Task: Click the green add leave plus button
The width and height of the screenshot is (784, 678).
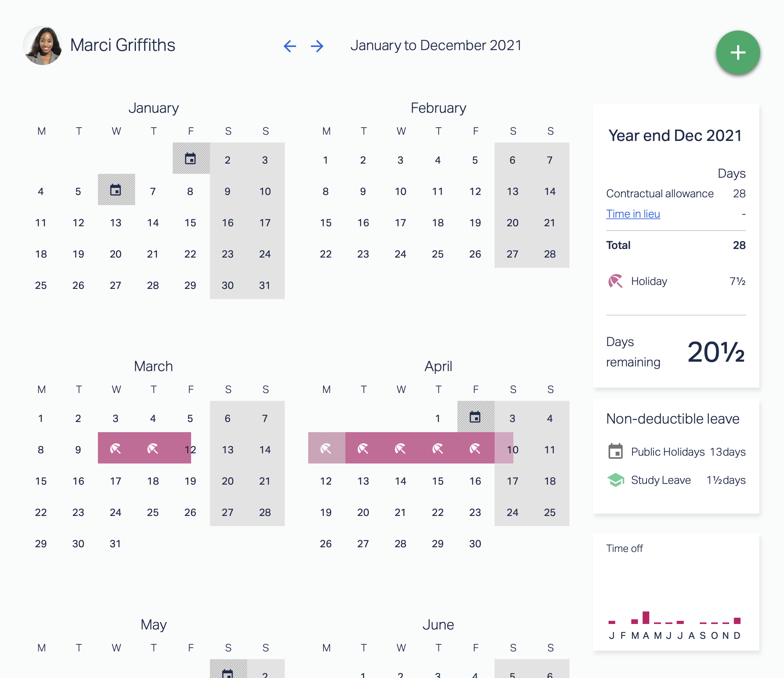Action: tap(738, 52)
